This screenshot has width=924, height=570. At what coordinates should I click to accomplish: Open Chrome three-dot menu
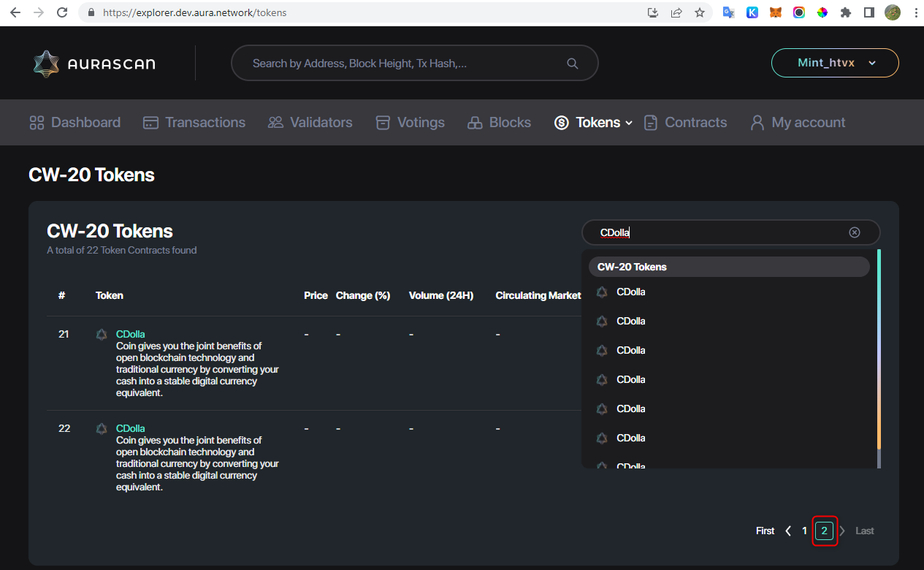915,12
